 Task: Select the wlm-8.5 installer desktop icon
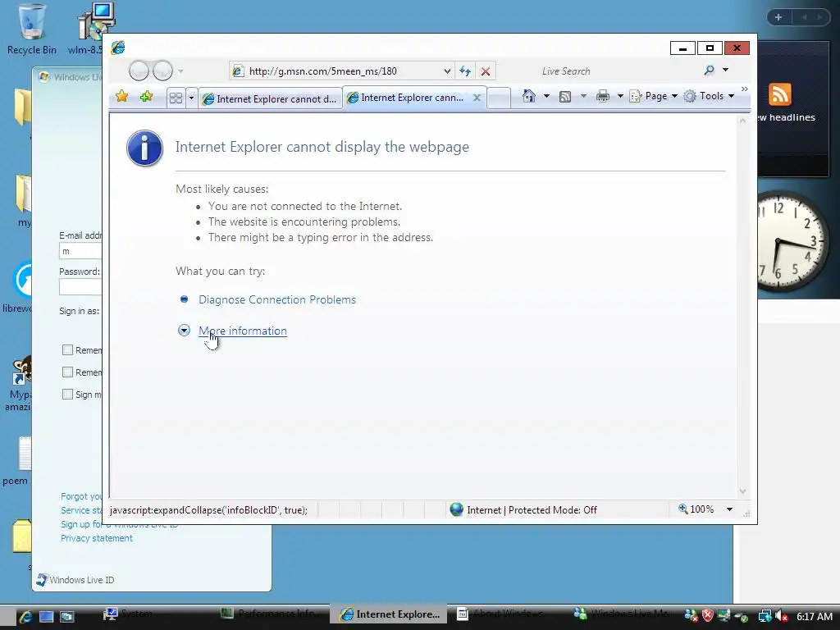coord(92,30)
